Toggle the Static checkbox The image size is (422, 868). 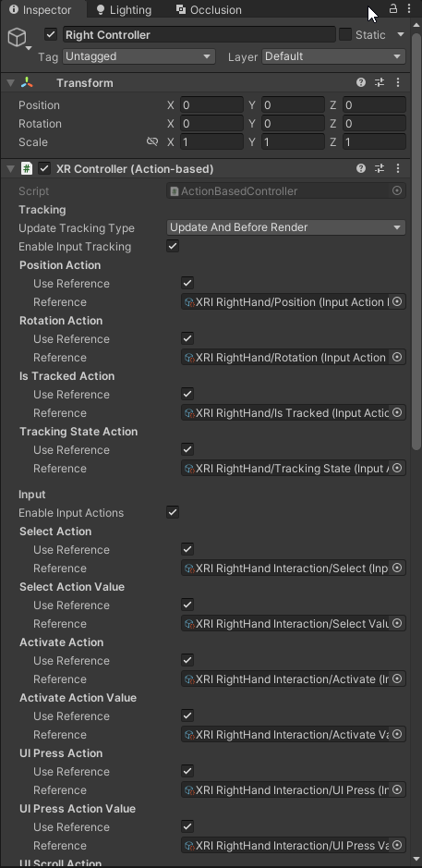[345, 34]
